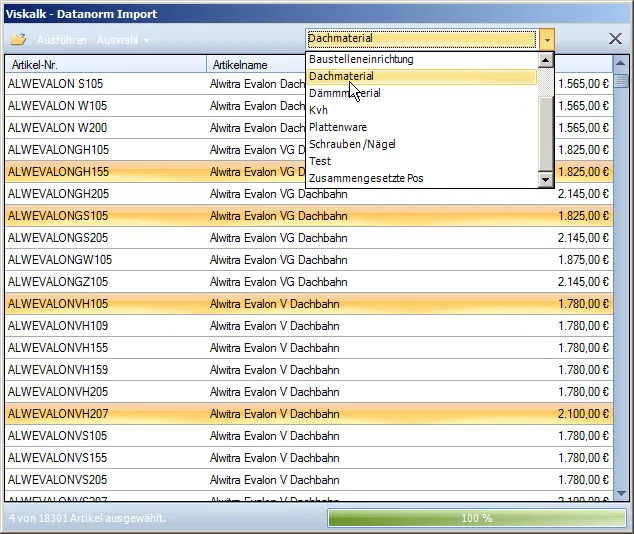Close the Datanorm Import panel with X

tap(616, 39)
